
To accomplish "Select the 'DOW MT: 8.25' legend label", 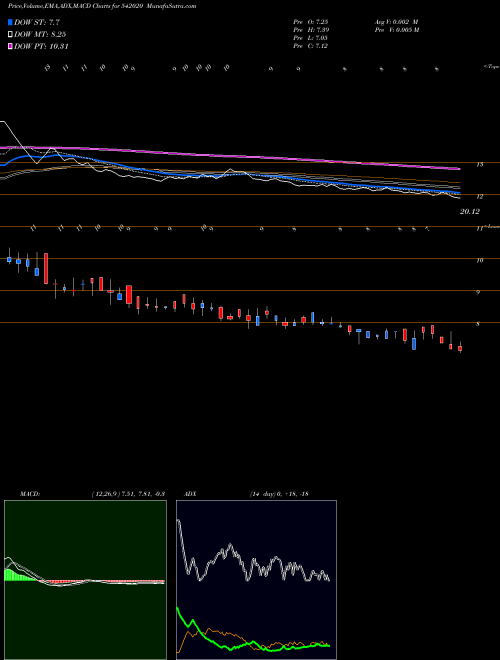I will [x=40, y=35].
